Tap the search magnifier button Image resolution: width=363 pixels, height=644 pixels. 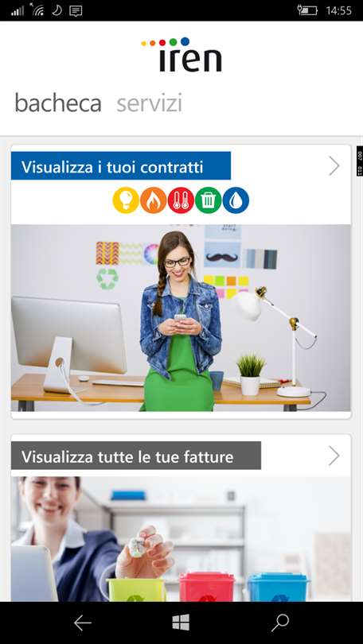tap(280, 623)
